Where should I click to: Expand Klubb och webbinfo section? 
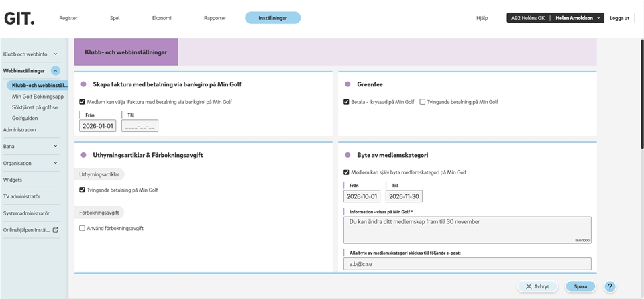point(55,54)
